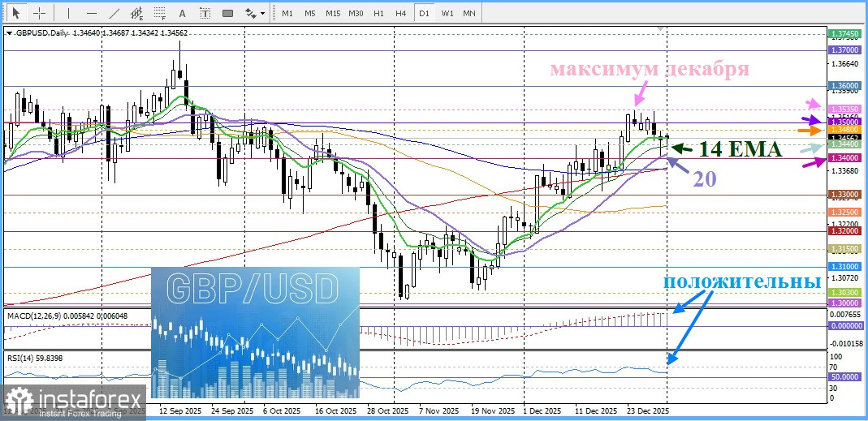Select the Fibonacci retracement tool
Viewport: 868px width, 421px height.
point(160,13)
